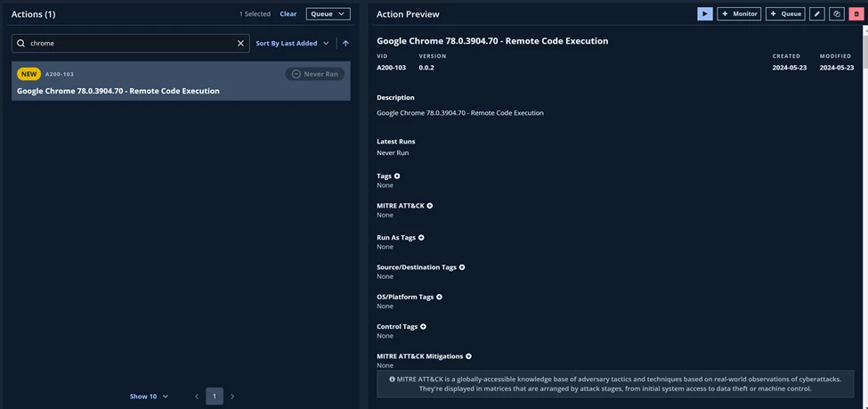Image resolution: width=868 pixels, height=409 pixels.
Task: Click the Monitor button
Action: click(739, 14)
